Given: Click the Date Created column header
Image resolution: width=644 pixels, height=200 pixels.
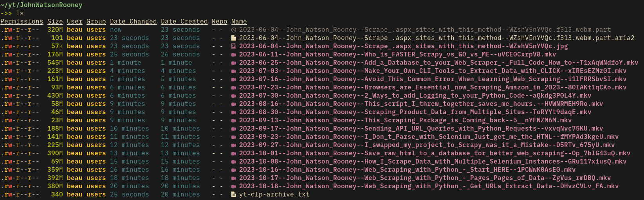Looking at the screenshot, I should coord(184,22).
